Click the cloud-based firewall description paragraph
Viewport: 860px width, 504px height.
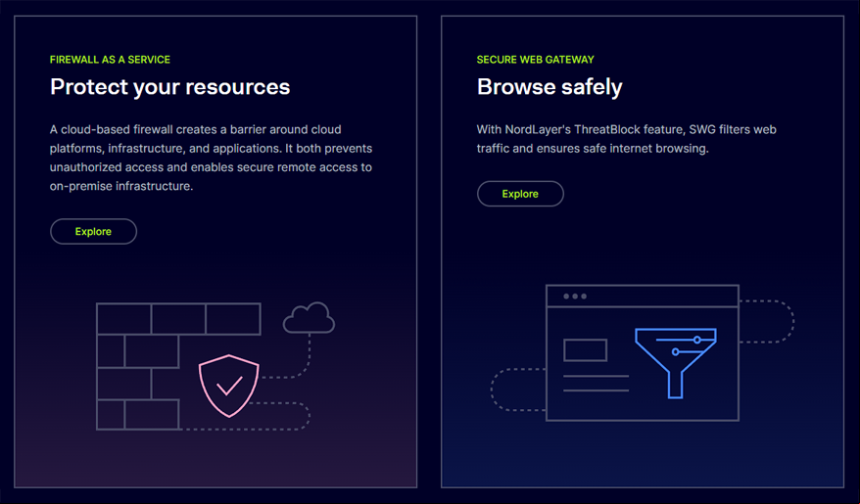[x=212, y=158]
